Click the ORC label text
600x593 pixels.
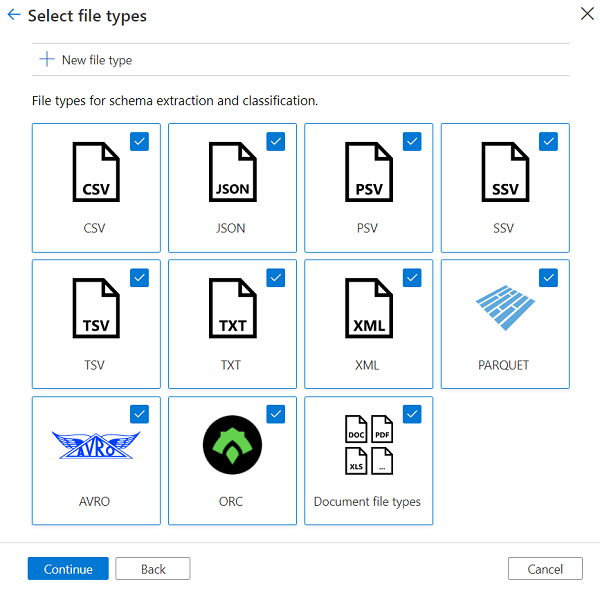tap(230, 502)
